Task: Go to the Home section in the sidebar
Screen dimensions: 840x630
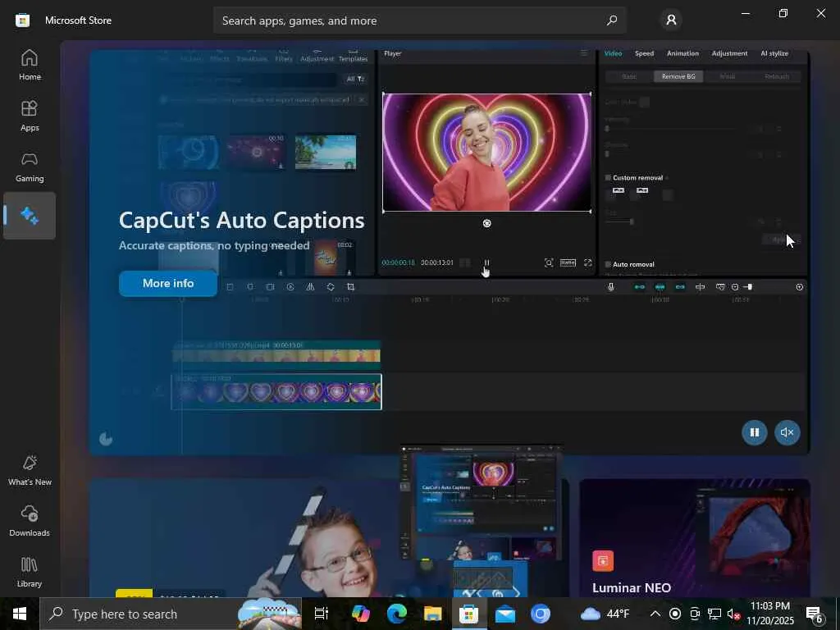Action: (x=30, y=65)
